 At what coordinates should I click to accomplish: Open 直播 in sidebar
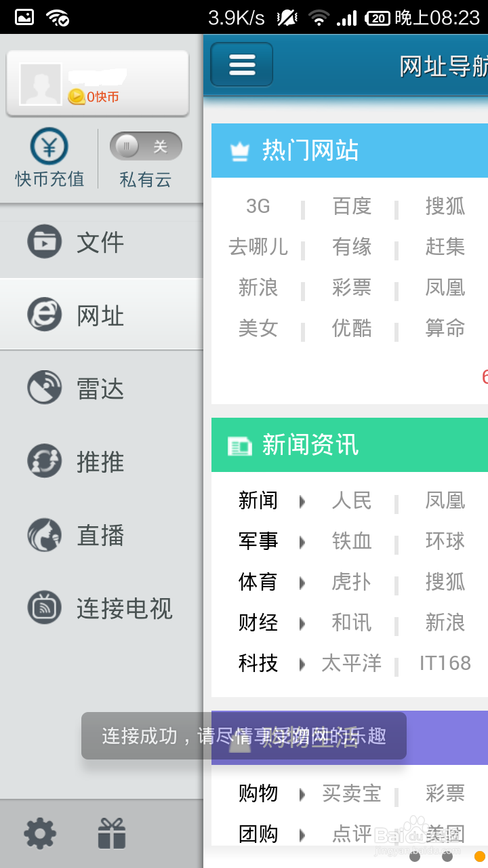coord(102,534)
